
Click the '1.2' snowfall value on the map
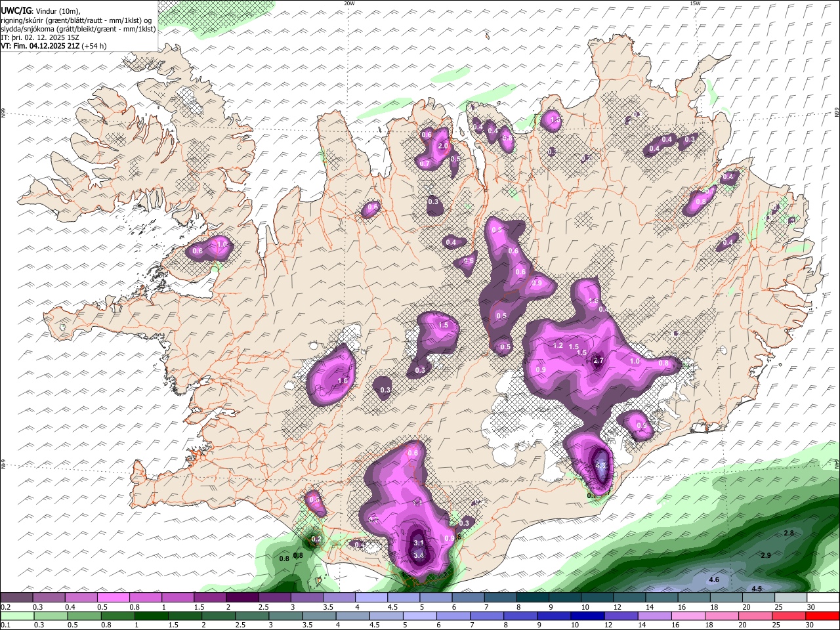pos(558,345)
